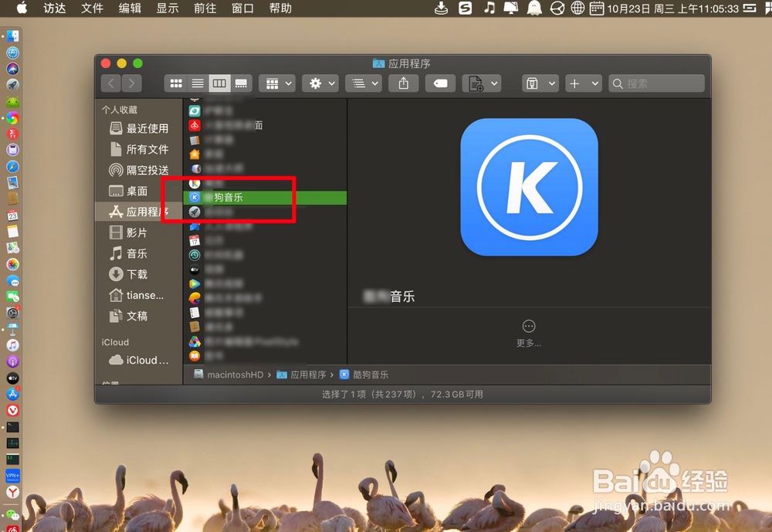Switch Finder to list view
Screen dimensions: 772x532
198,83
